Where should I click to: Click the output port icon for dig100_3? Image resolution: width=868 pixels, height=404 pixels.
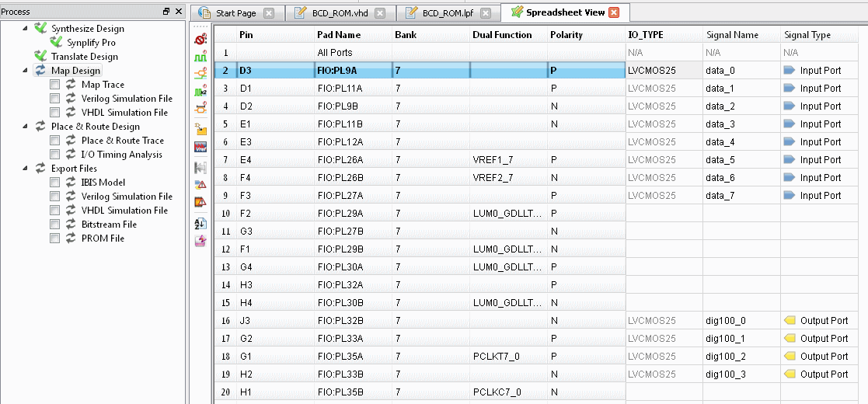[x=790, y=374]
